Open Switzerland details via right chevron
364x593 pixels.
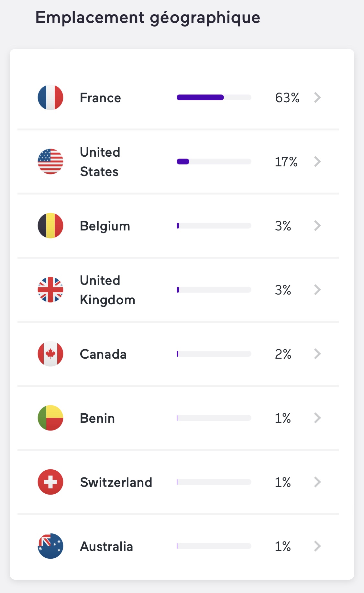coord(317,482)
